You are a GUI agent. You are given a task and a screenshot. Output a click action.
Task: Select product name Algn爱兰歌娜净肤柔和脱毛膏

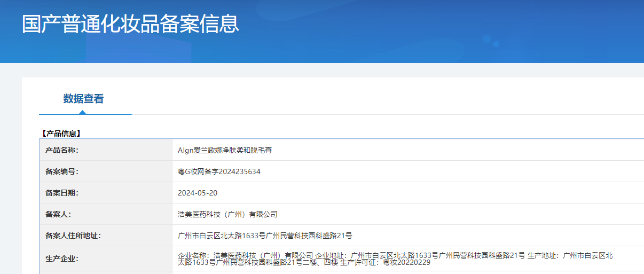click(x=225, y=150)
